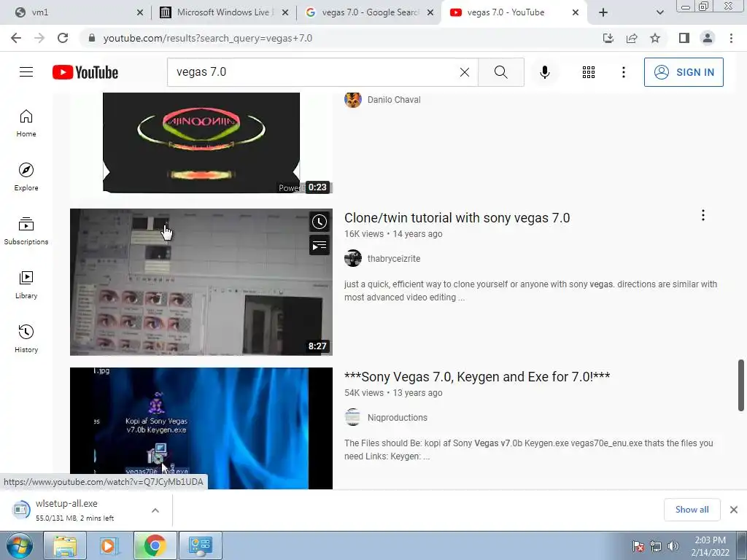Screen dimensions: 747x560
Task: Open the tab search dropdown chevron
Action: click(x=659, y=13)
